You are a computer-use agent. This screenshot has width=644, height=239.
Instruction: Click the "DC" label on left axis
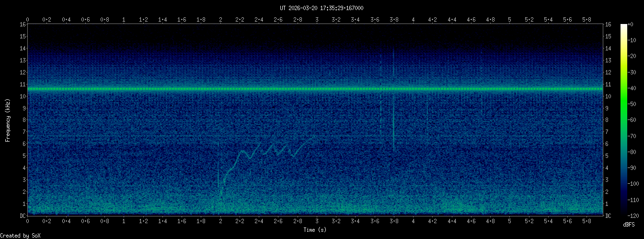pyautogui.click(x=23, y=215)
